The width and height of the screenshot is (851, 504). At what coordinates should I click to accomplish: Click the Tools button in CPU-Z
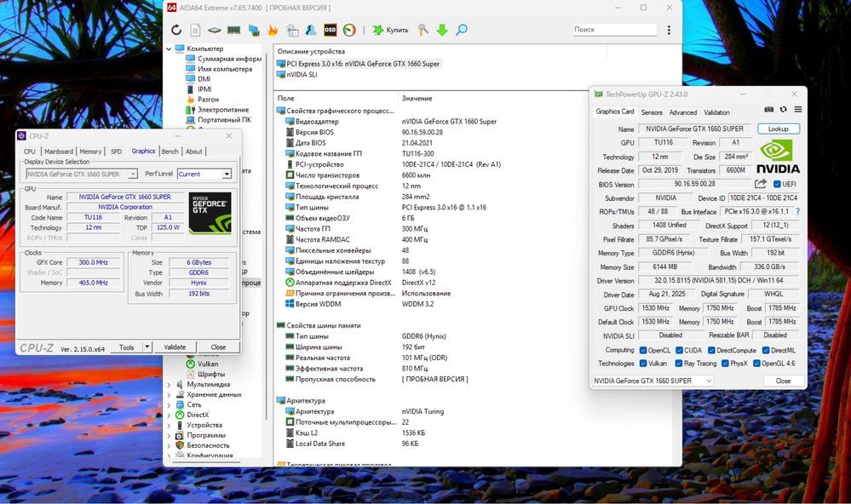pos(127,346)
